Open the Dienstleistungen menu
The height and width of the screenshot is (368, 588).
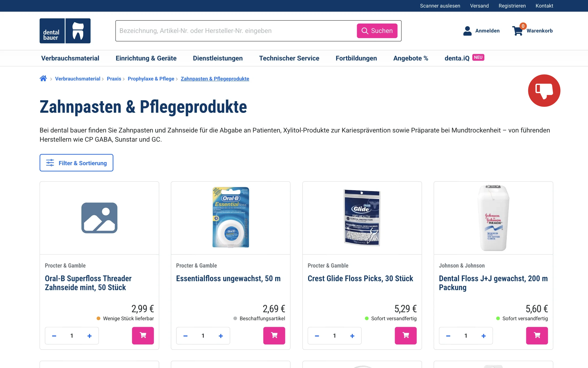218,58
